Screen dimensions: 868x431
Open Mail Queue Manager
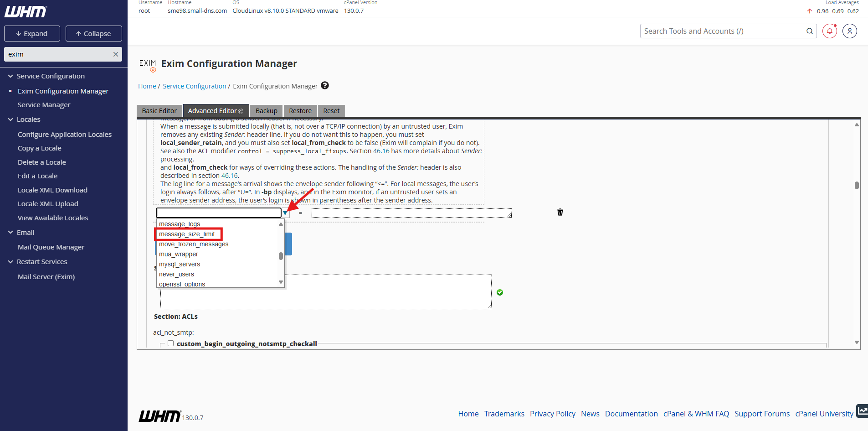click(51, 247)
